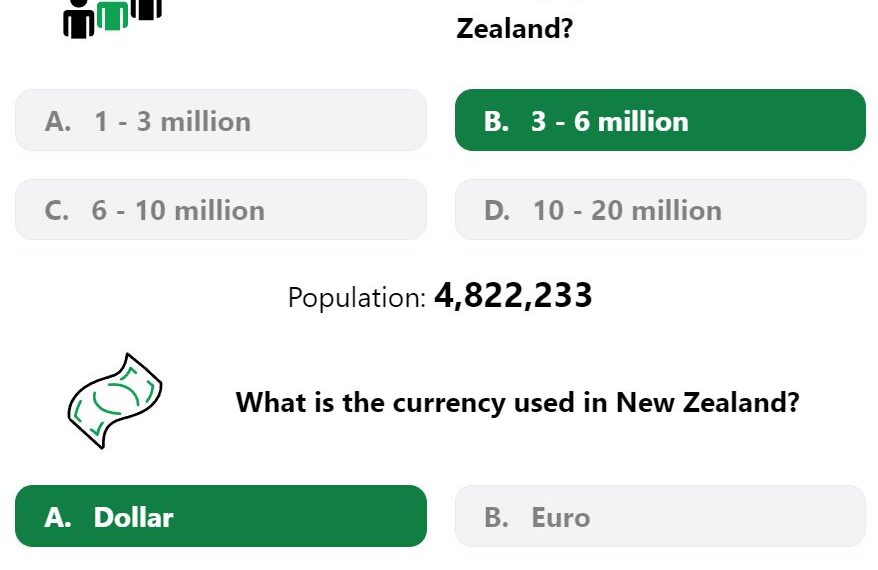Image resolution: width=878 pixels, height=570 pixels.
Task: Click the right black person figure
Action: [x=147, y=10]
